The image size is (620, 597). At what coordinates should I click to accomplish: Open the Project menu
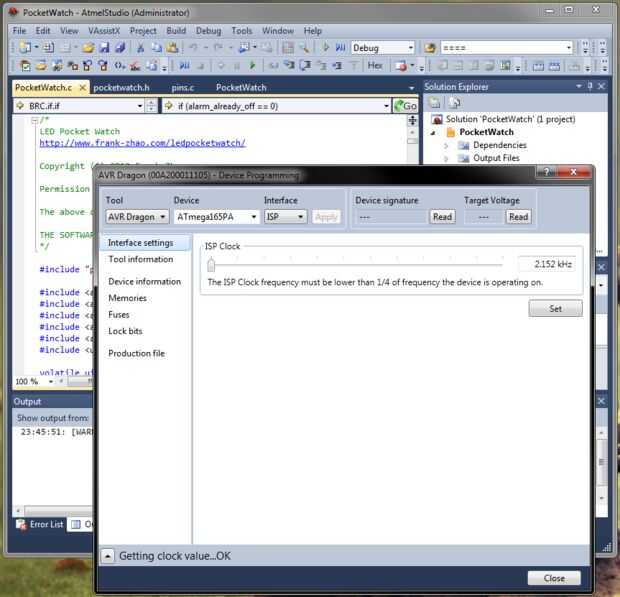pos(143,31)
